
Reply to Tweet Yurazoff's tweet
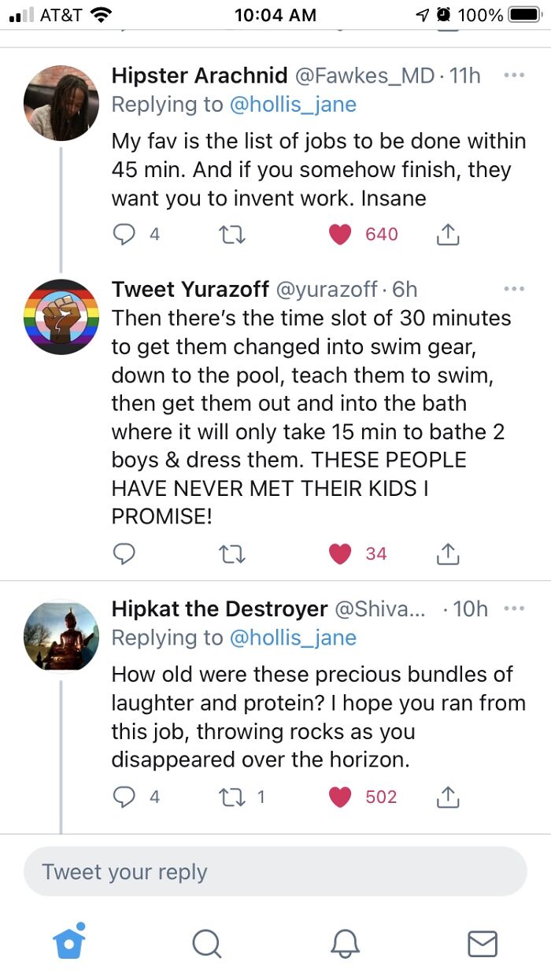[x=124, y=554]
